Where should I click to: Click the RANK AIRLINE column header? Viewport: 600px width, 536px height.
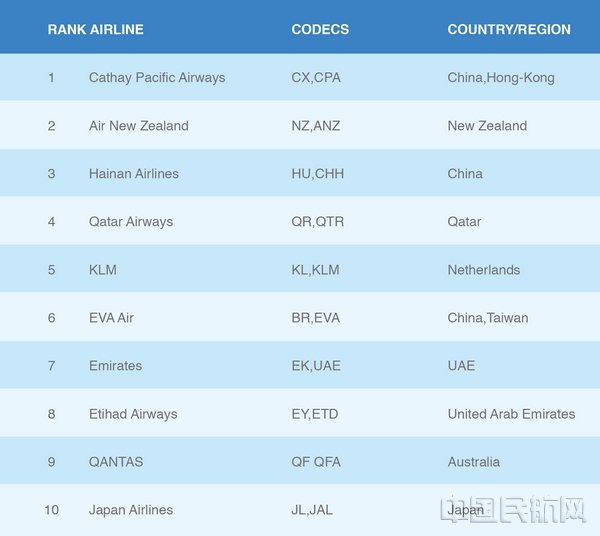point(96,29)
